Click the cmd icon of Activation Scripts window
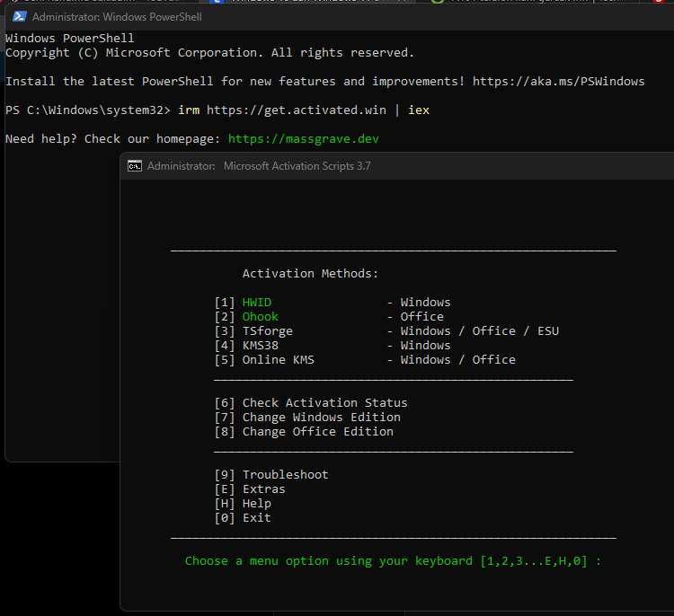Screen dimensions: 674x616 [135, 166]
